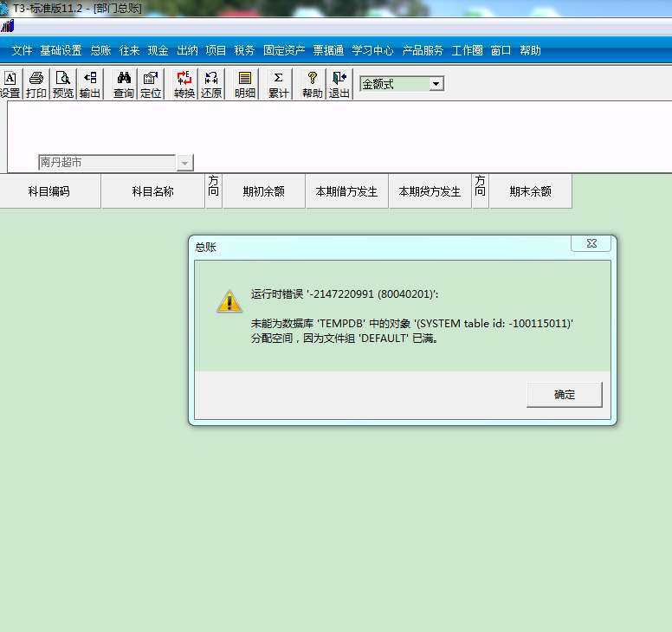Close the 总账 error dialog
This screenshot has width=672, height=632.
pos(591,243)
